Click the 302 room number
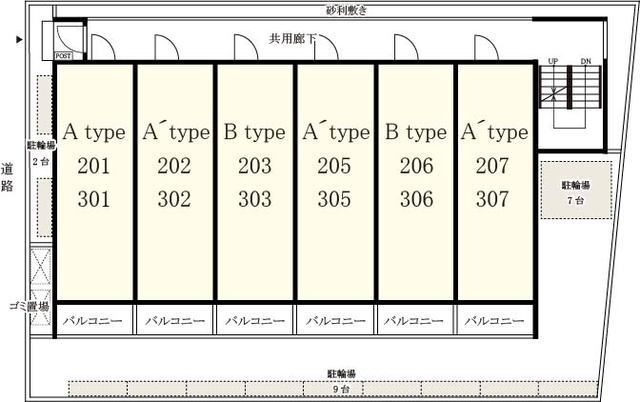Image resolution: width=640 pixels, height=402 pixels. click(x=174, y=199)
